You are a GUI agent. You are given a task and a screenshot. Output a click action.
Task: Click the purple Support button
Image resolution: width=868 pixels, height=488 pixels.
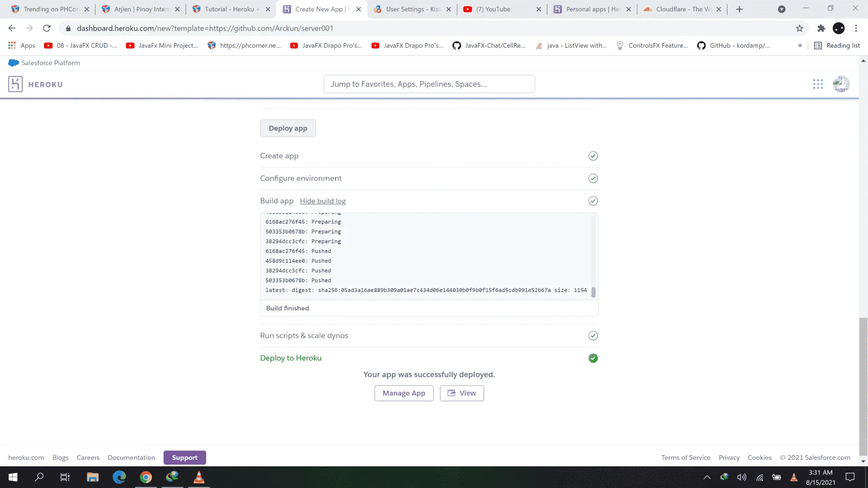[x=184, y=458]
